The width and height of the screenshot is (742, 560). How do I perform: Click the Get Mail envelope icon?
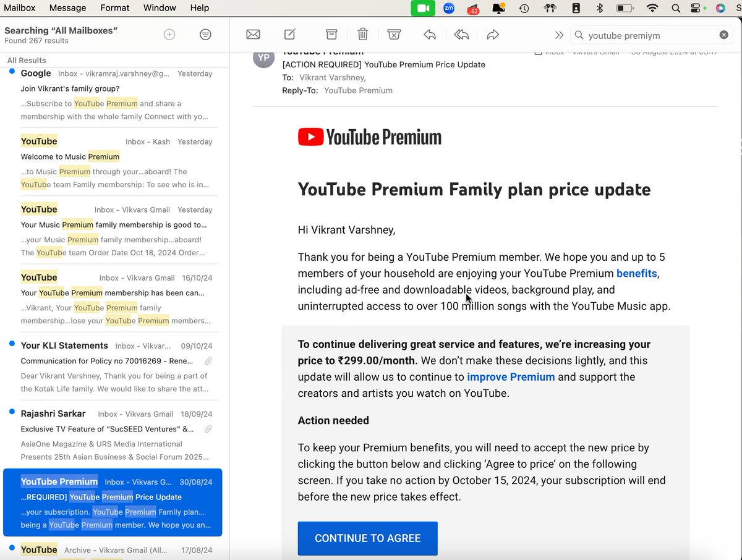click(253, 35)
